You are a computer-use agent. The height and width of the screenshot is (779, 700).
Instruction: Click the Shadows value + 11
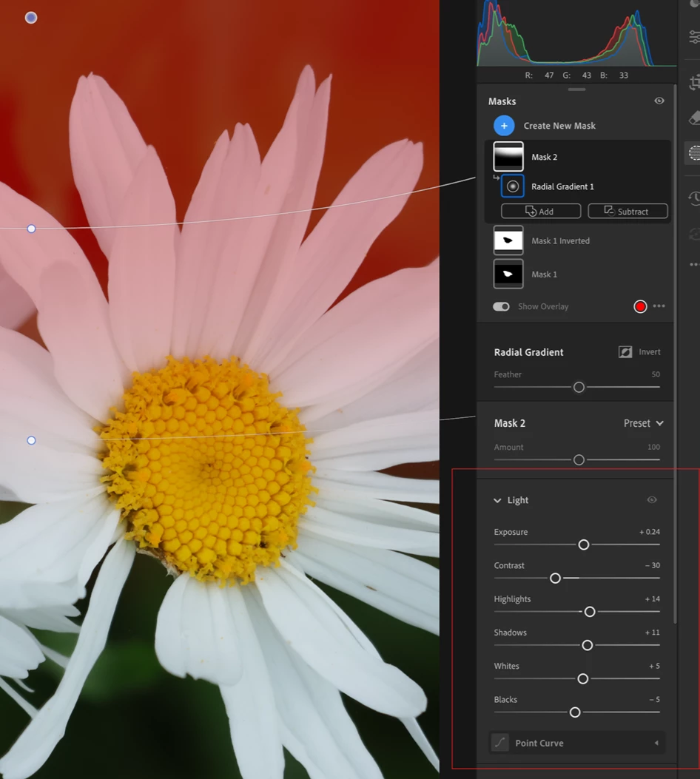pos(653,633)
